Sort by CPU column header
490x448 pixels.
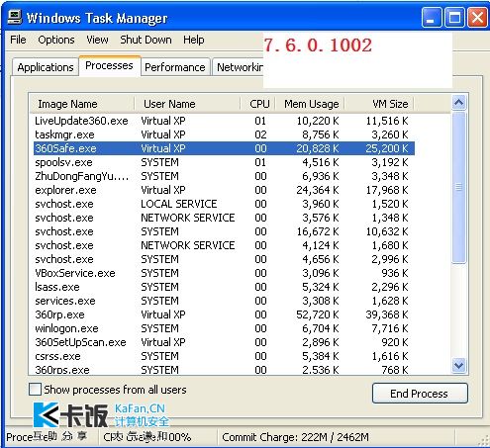pyautogui.click(x=257, y=104)
